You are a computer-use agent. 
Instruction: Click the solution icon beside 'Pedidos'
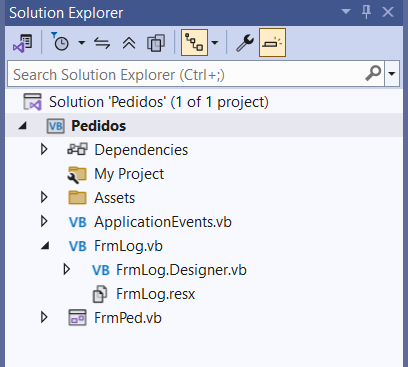tap(32, 102)
